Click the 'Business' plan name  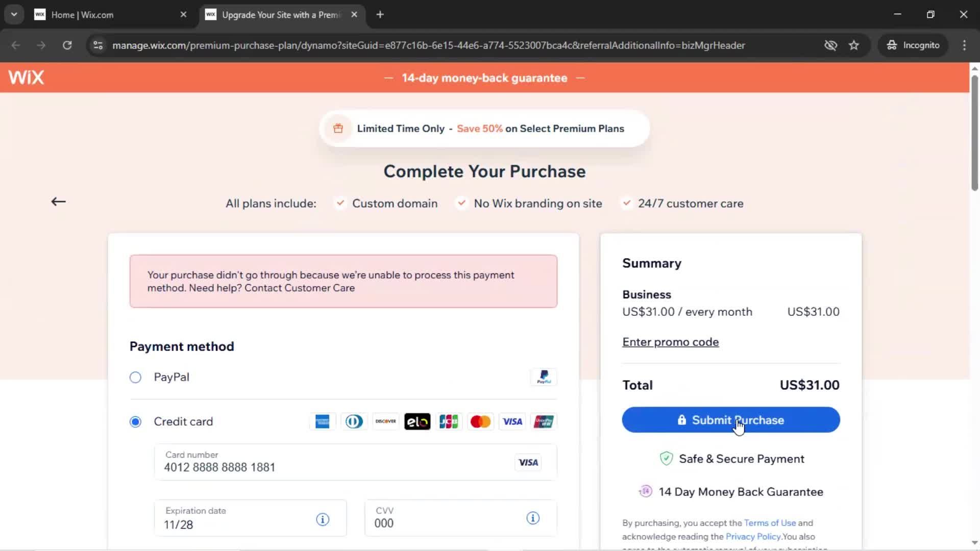point(647,294)
